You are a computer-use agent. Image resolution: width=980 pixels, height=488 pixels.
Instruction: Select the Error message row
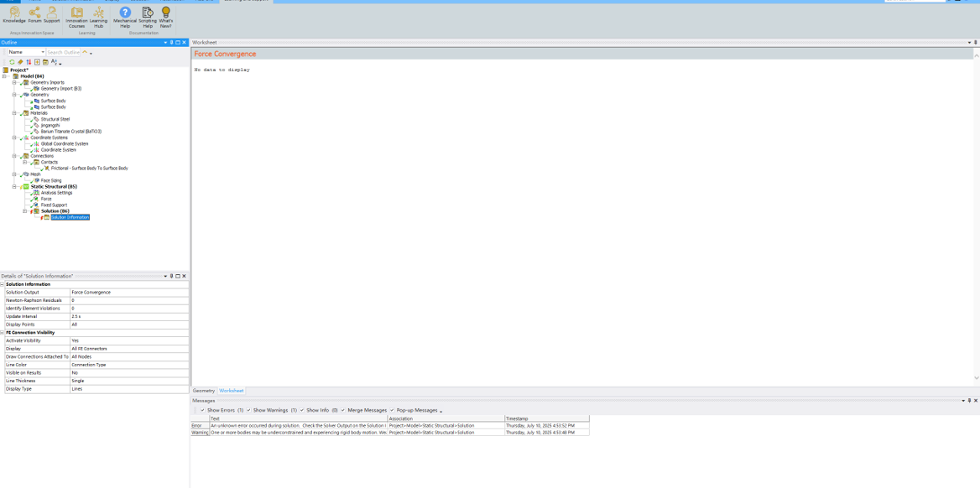tap(390, 425)
